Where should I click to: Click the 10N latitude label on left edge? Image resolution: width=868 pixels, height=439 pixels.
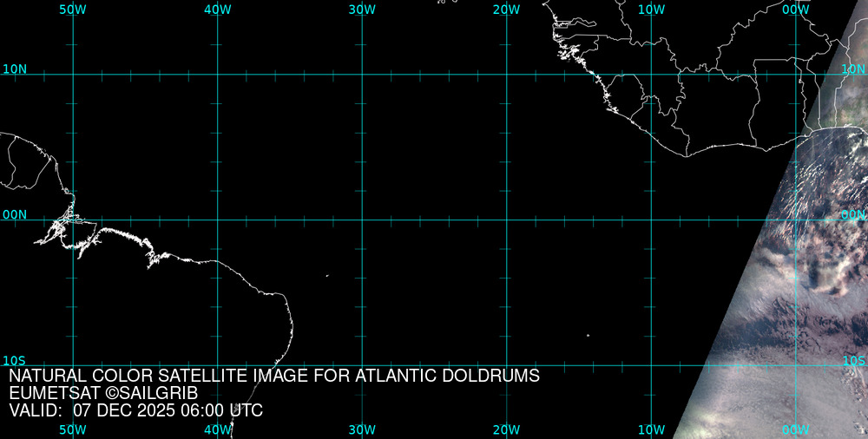point(15,69)
